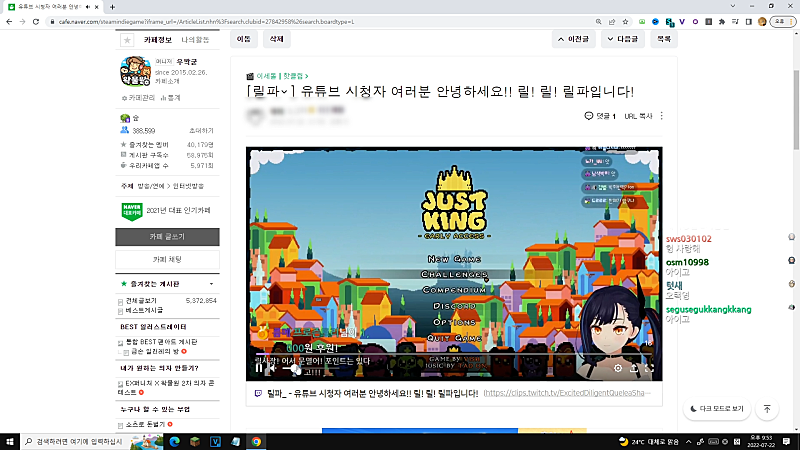Reload the page
This screenshot has height=450, width=800.
[36, 21]
